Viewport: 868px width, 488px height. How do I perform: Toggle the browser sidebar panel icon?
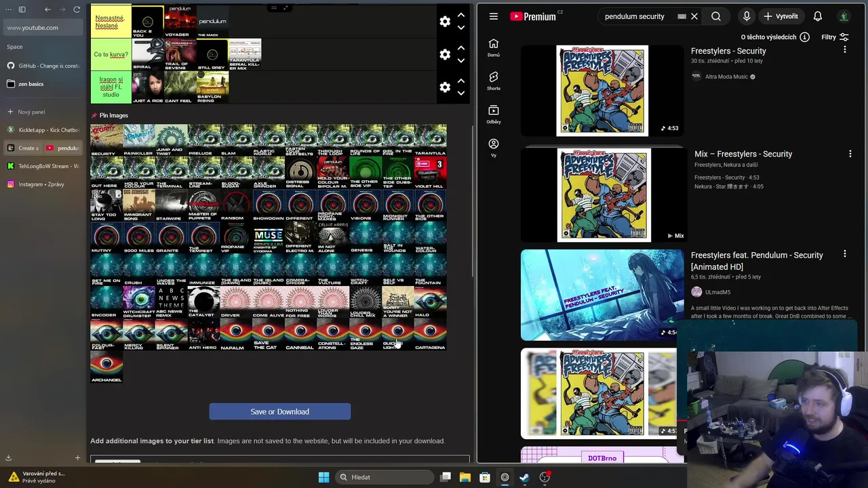pyautogui.click(x=22, y=9)
